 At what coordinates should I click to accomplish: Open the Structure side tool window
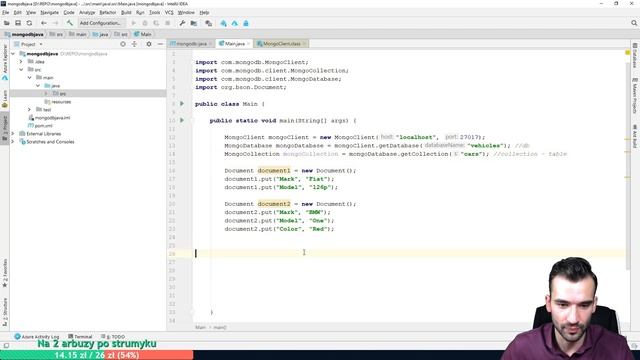[x=5, y=312]
